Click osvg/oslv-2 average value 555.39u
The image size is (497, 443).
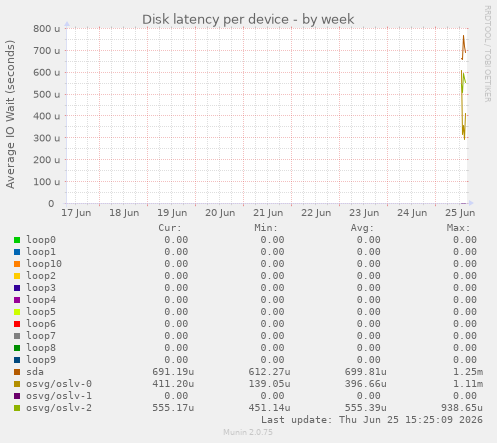[x=366, y=408]
